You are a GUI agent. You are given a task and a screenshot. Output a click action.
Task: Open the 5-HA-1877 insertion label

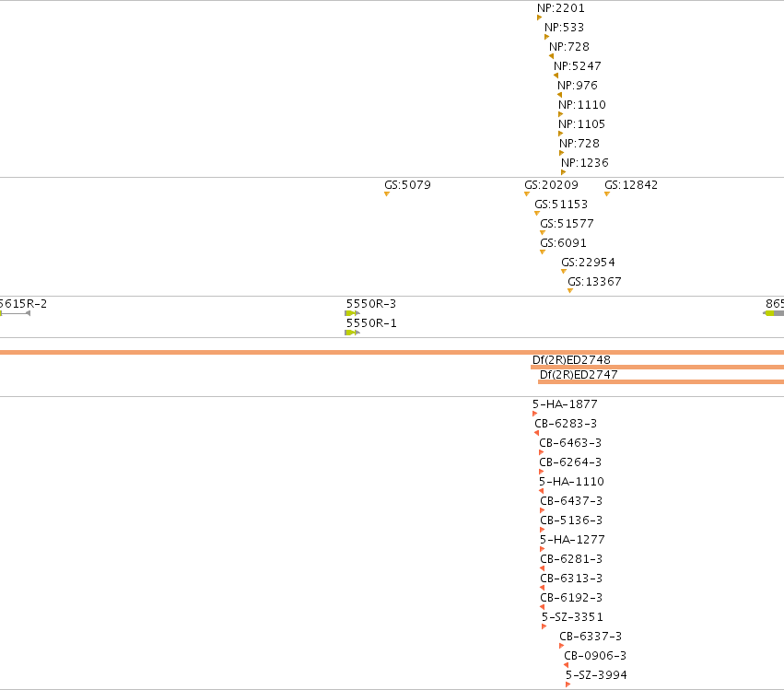click(565, 404)
